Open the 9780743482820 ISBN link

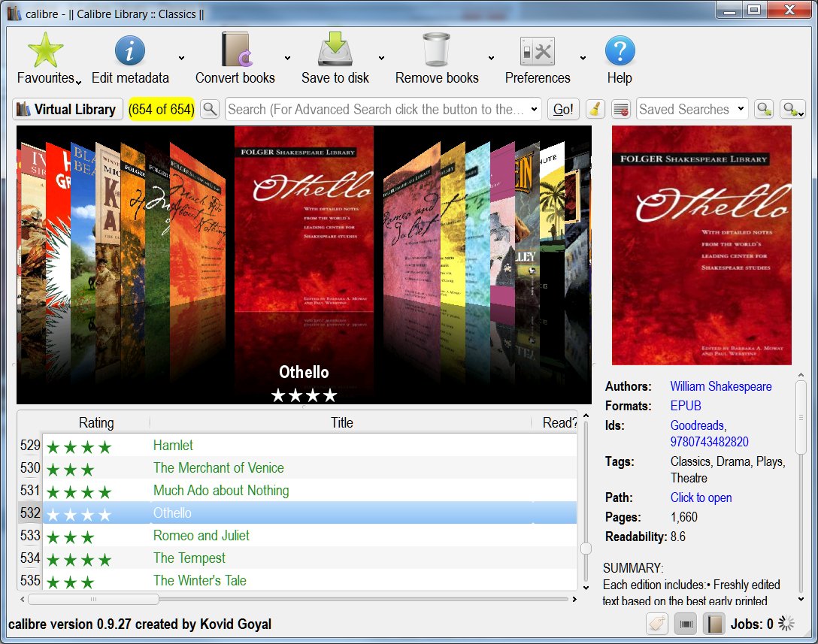(710, 442)
